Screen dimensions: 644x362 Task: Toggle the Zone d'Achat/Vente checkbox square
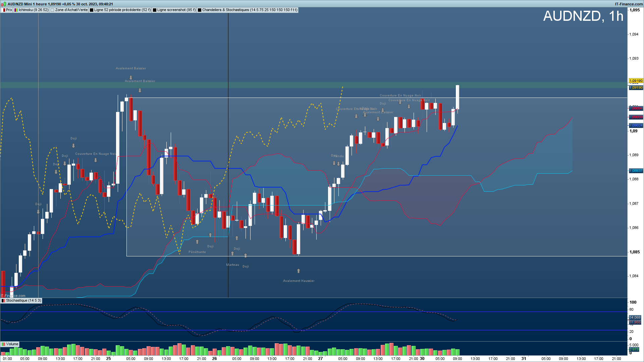tap(52, 10)
